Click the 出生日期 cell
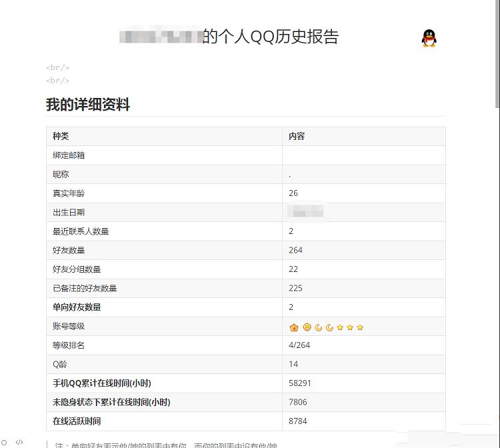 [164, 213]
